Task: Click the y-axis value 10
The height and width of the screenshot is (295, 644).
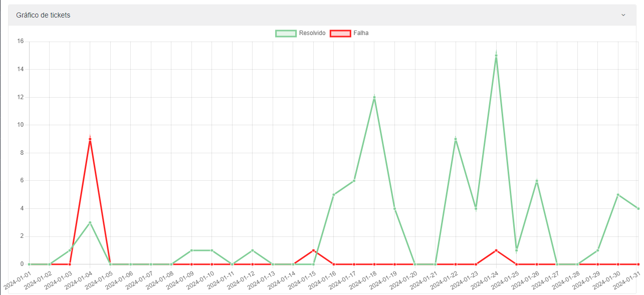Action: (21, 125)
